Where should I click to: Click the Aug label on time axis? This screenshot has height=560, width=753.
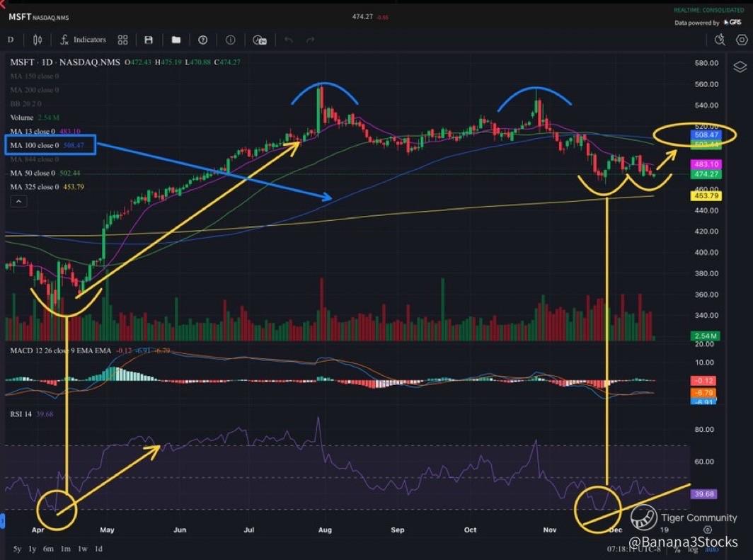click(x=325, y=530)
